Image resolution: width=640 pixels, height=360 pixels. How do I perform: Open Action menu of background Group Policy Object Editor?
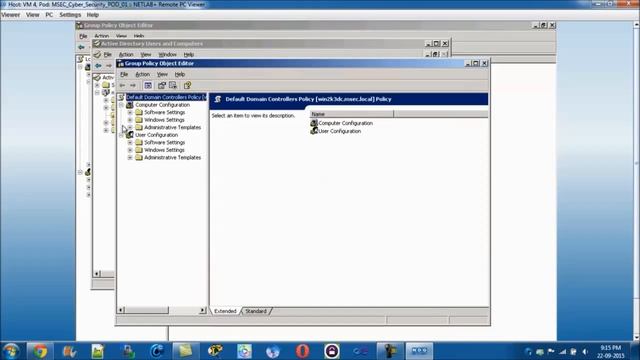pyautogui.click(x=102, y=36)
